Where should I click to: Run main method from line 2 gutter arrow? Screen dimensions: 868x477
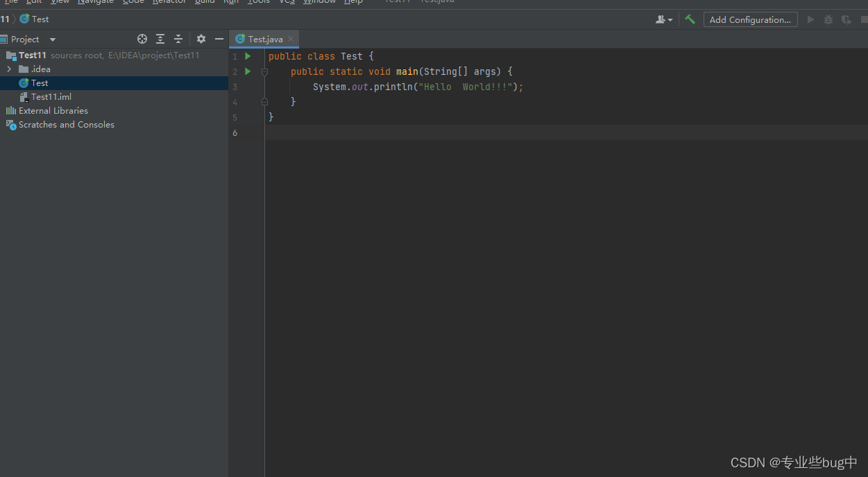click(248, 71)
